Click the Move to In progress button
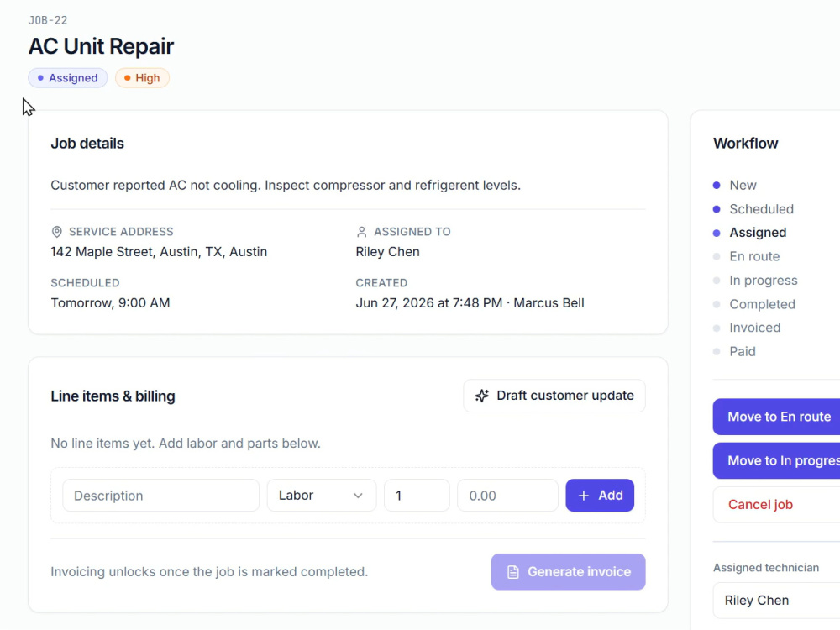840x630 pixels. click(776, 460)
